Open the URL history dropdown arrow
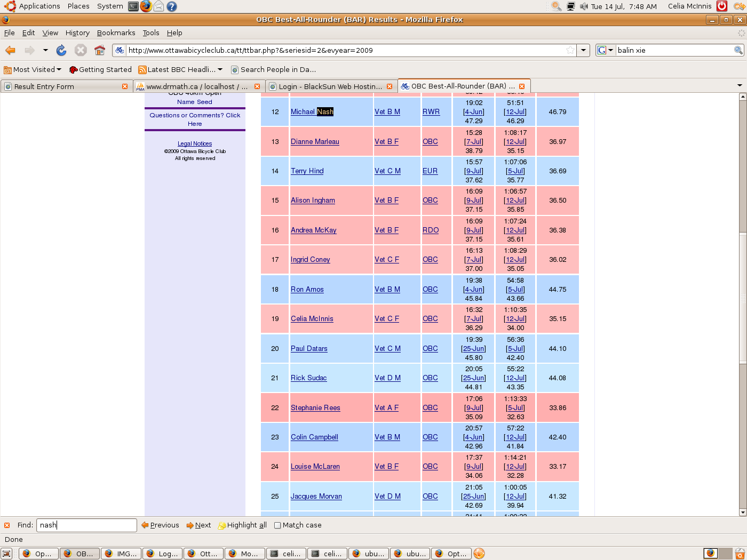The width and height of the screenshot is (747, 560). point(584,50)
